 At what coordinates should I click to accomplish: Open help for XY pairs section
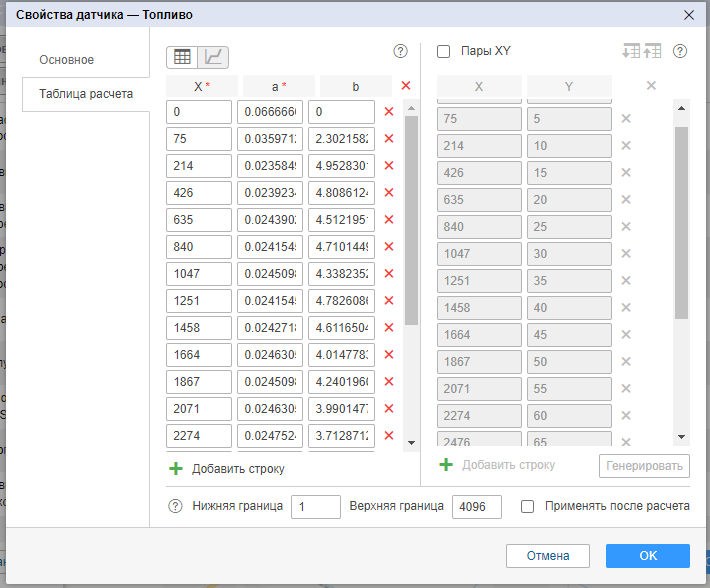(680, 51)
